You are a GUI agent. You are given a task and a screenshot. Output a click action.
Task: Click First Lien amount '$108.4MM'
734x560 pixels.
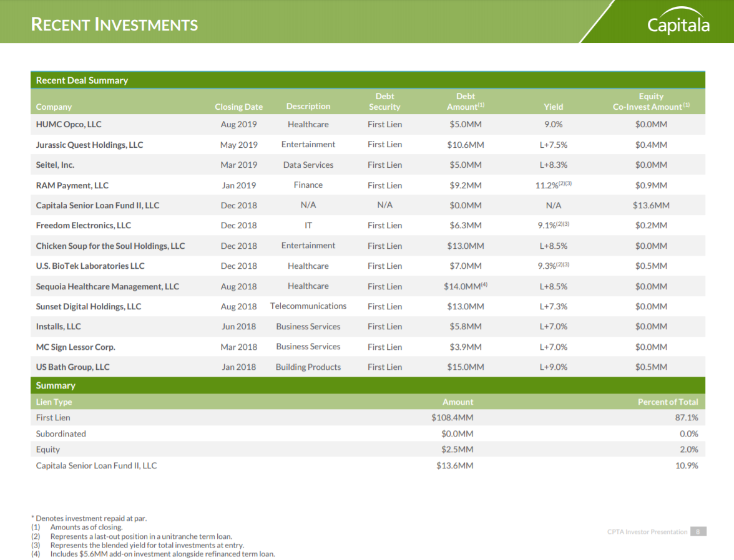(452, 417)
